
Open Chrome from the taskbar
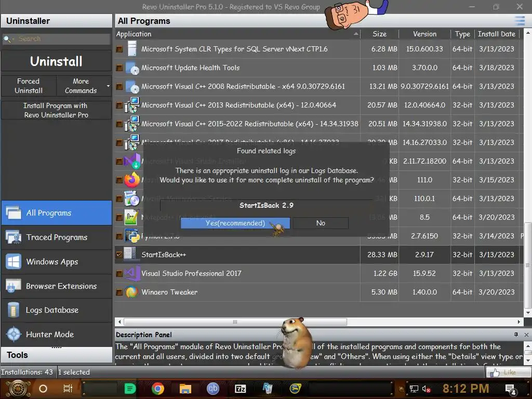[x=158, y=389]
